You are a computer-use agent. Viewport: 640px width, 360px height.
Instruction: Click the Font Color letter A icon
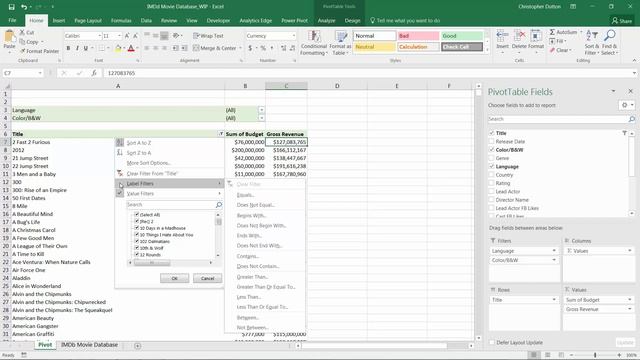(x=131, y=48)
